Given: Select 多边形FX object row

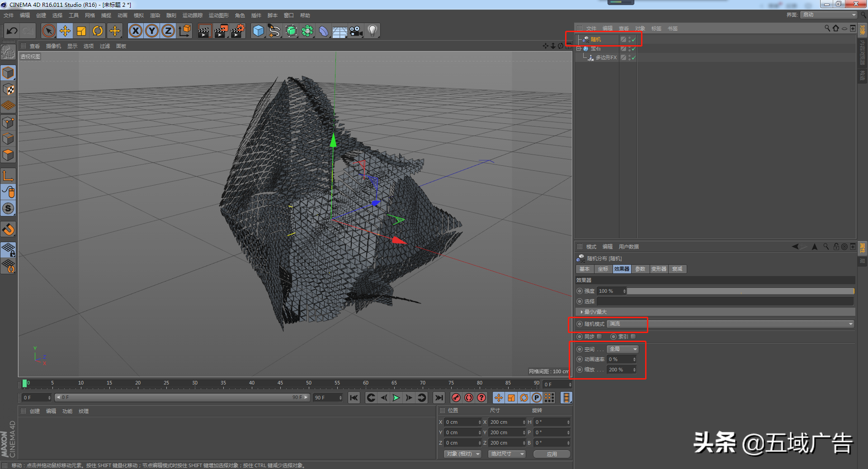Looking at the screenshot, I should tap(606, 57).
